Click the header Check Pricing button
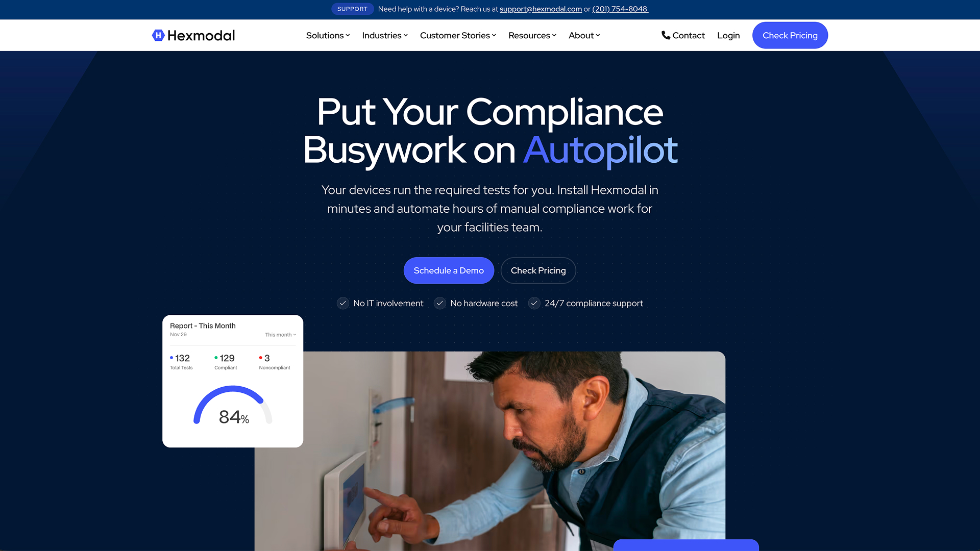The width and height of the screenshot is (980, 551). (x=790, y=35)
